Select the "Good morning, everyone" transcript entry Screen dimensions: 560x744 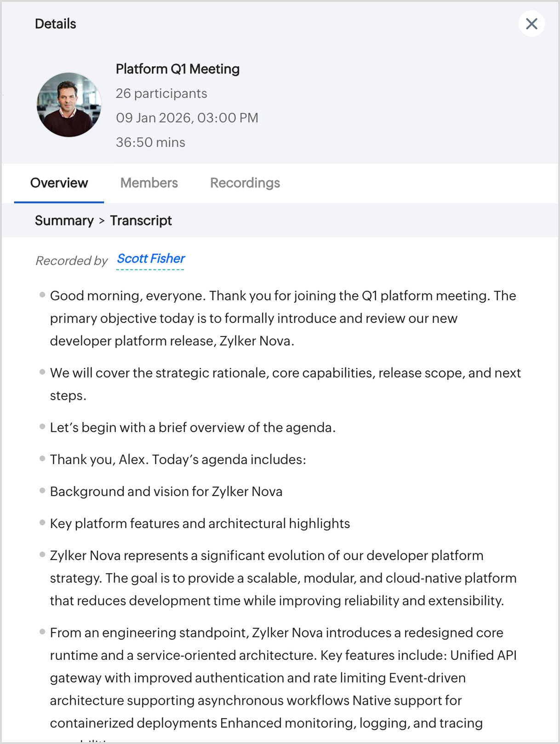[283, 318]
